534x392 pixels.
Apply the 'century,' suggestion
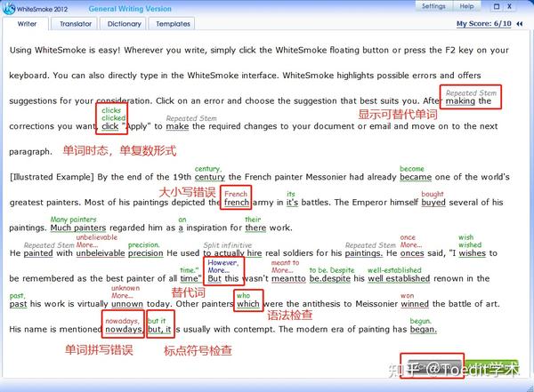[208, 169]
